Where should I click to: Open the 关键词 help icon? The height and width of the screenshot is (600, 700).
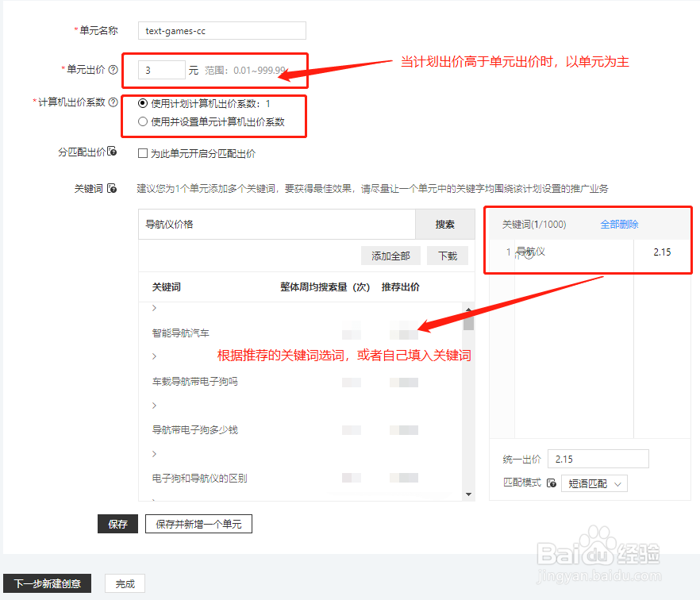point(111,188)
